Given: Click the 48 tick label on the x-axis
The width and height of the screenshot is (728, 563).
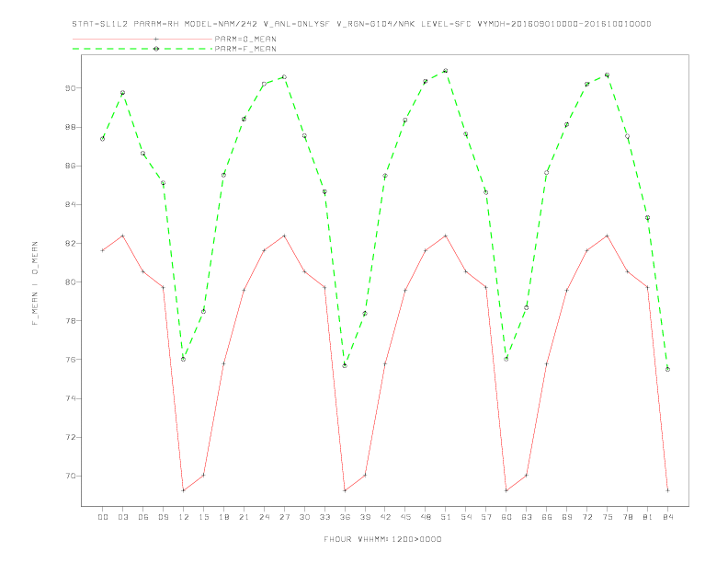Looking at the screenshot, I should (426, 517).
